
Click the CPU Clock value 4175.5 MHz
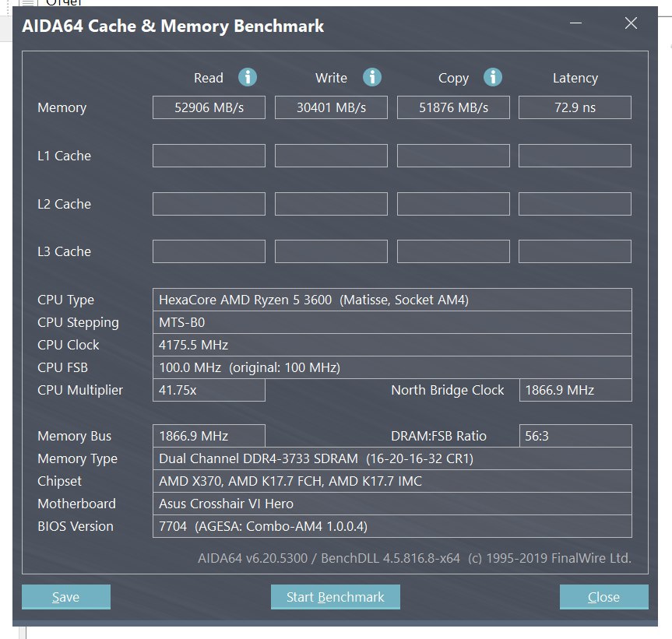click(x=392, y=345)
